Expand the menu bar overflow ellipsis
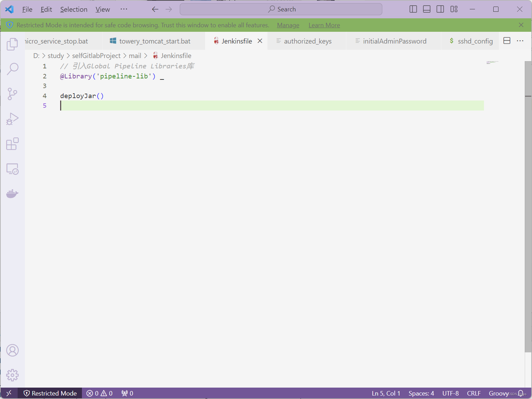532x399 pixels. (124, 9)
